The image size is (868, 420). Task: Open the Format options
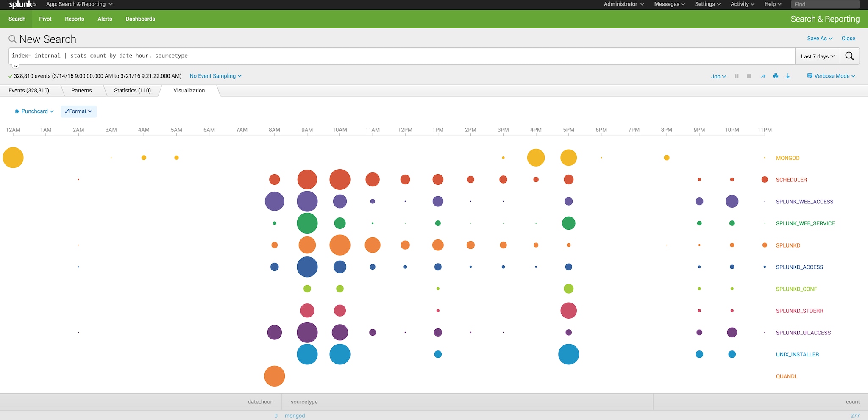click(x=78, y=111)
